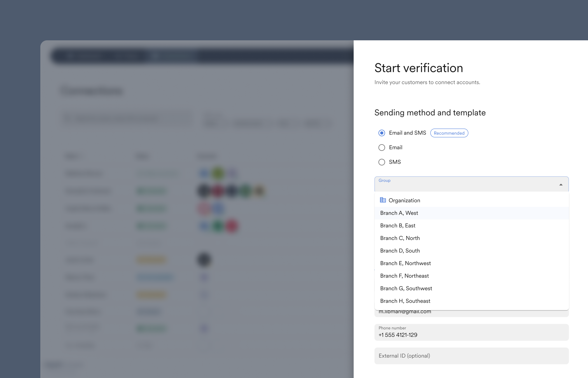588x378 pixels.
Task: Select Branch A, West
Action: pos(399,213)
